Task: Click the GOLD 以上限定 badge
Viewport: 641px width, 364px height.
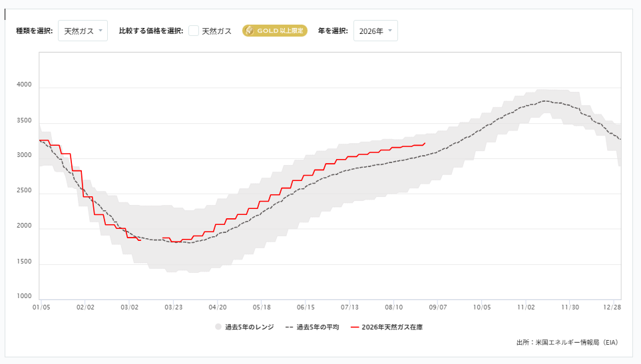Action: point(275,31)
